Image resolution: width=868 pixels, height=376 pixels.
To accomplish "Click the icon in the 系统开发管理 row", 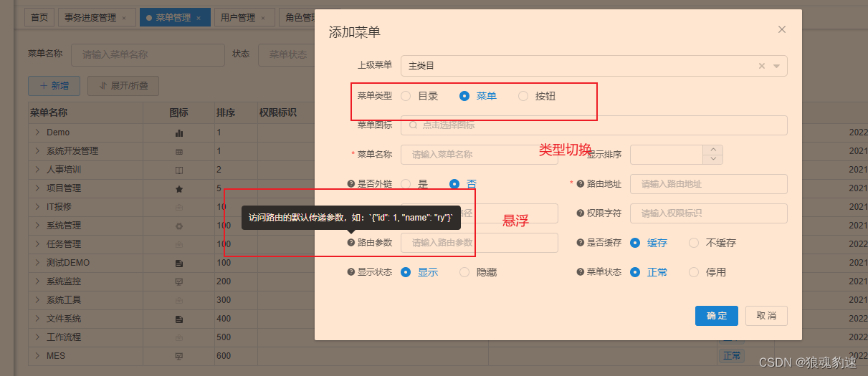I will click(x=179, y=151).
